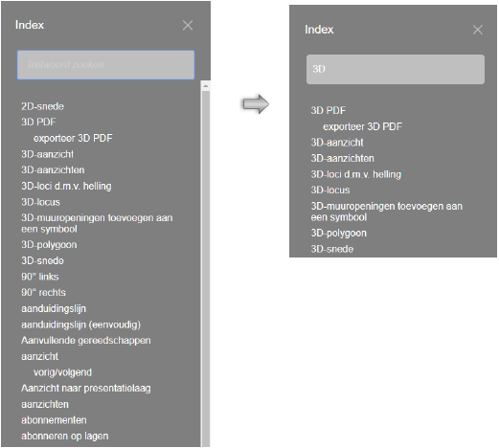Select the 90° rechts index entry
The width and height of the screenshot is (499, 448).
click(x=43, y=293)
